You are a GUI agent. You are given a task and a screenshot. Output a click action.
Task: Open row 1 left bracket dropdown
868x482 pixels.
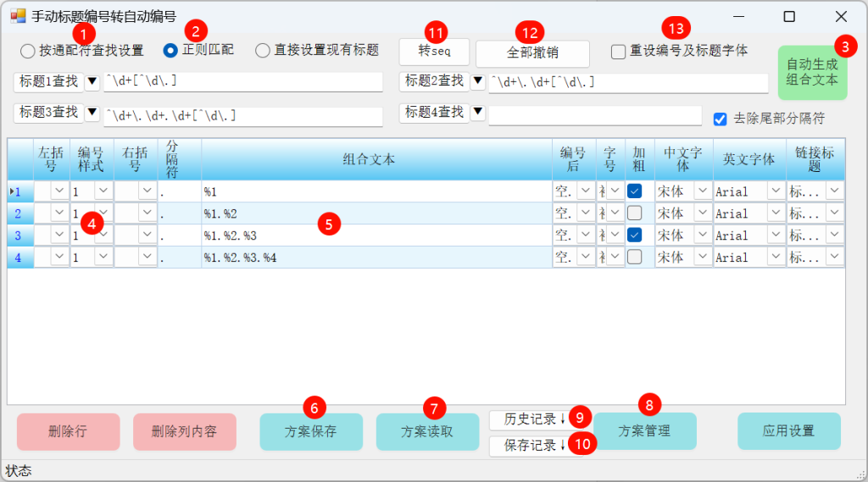(59, 191)
